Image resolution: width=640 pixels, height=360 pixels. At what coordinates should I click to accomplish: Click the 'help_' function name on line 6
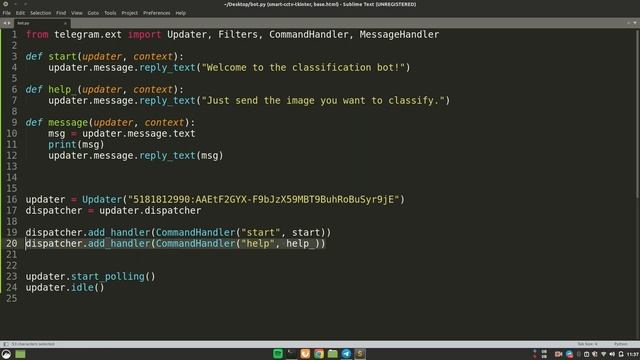coord(62,89)
